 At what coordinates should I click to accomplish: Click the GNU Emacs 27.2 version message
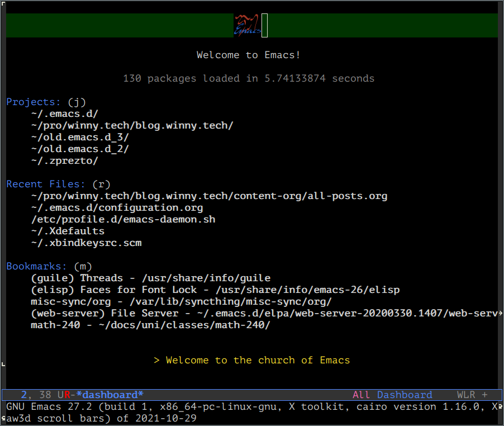pos(252,413)
